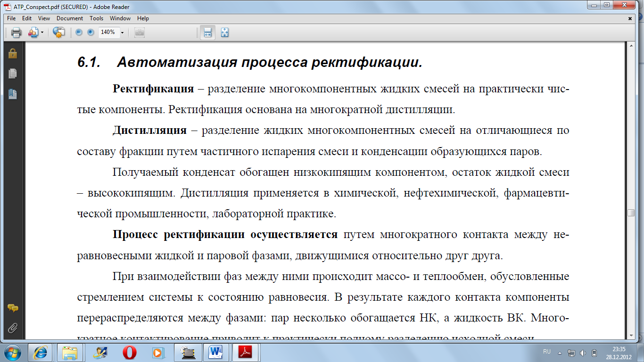The width and height of the screenshot is (644, 362).
Task: Click the bold word 'Ректификация'
Action: [153, 89]
